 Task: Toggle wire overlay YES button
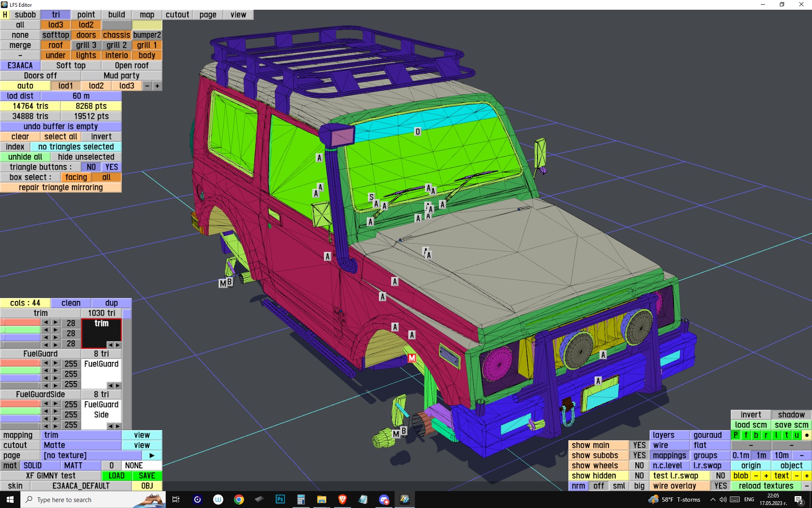(x=720, y=486)
